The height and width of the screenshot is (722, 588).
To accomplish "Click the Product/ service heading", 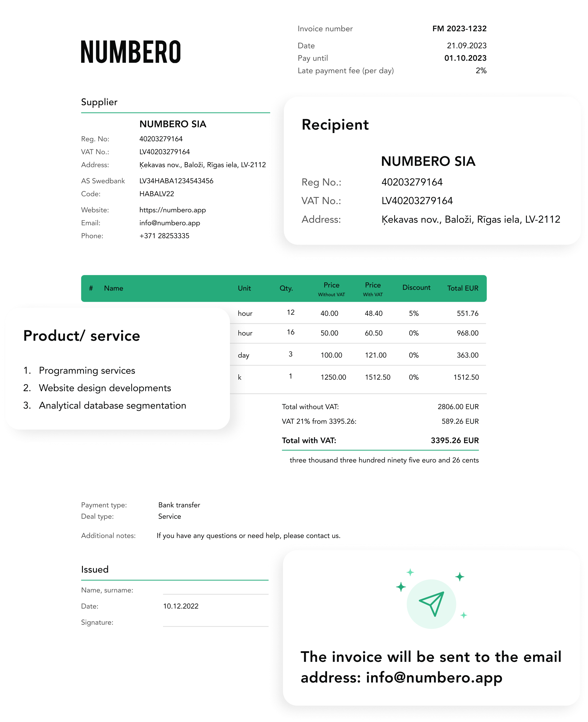I will point(82,336).
